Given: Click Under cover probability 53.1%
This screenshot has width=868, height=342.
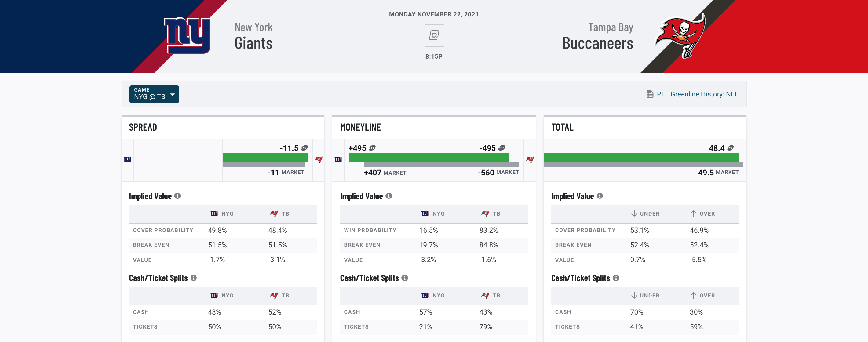Looking at the screenshot, I should tap(640, 230).
